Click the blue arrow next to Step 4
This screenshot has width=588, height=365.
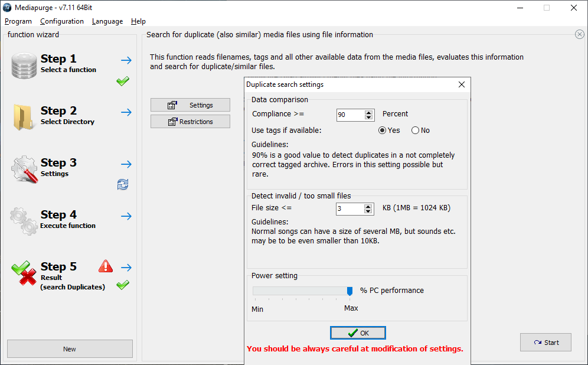pos(126,216)
